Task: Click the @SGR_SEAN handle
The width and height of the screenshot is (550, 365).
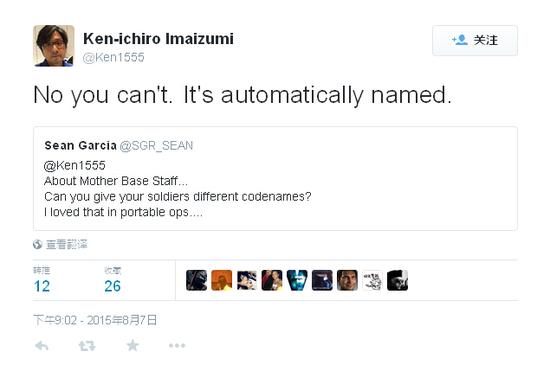Action: (x=156, y=146)
